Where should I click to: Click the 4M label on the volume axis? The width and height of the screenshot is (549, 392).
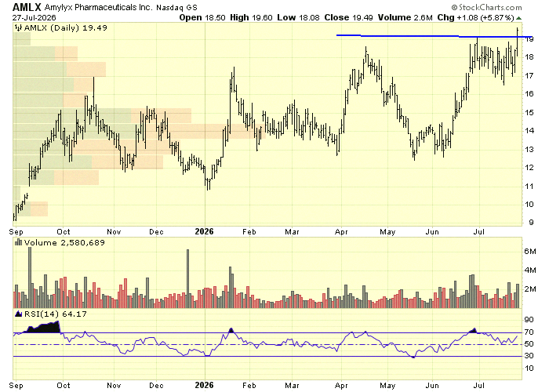click(x=529, y=270)
